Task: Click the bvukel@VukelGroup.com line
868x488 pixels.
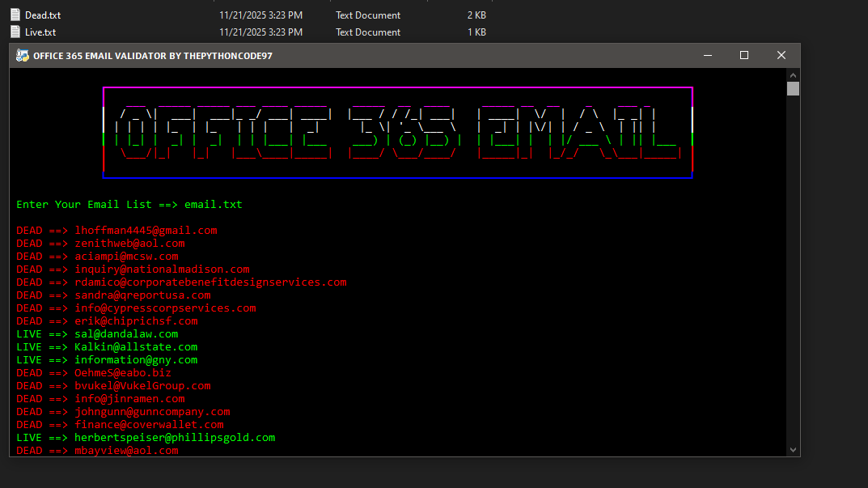Action: (x=113, y=386)
